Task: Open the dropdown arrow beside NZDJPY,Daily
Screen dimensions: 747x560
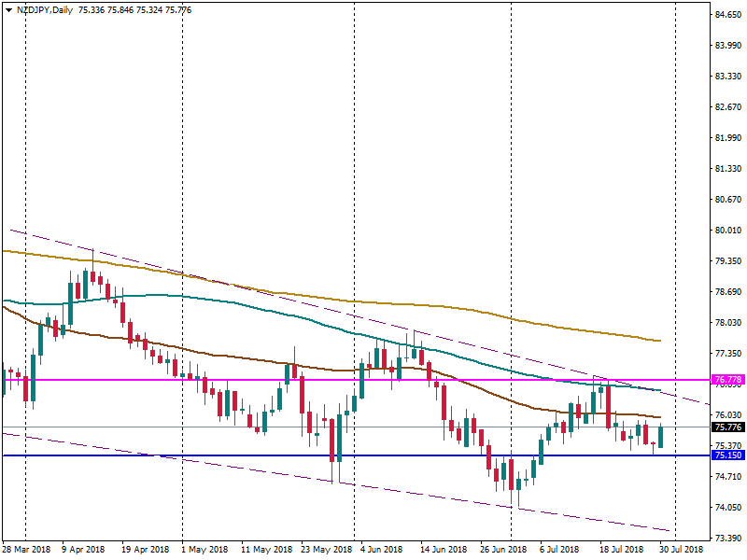Action: (8, 8)
